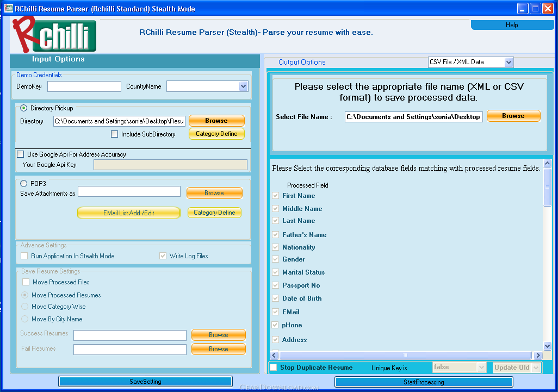Image resolution: width=558 pixels, height=392 pixels.
Task: Open the Unique Key is dropdown
Action: tap(459, 367)
